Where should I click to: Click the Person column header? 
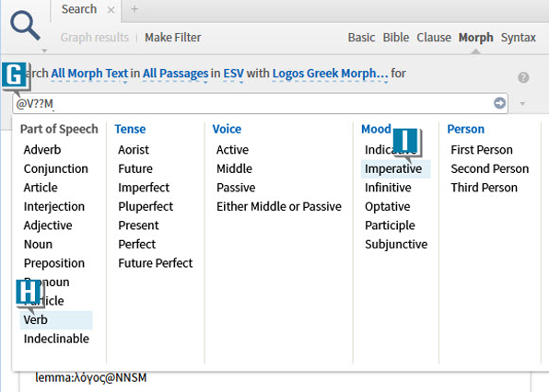coord(466,129)
